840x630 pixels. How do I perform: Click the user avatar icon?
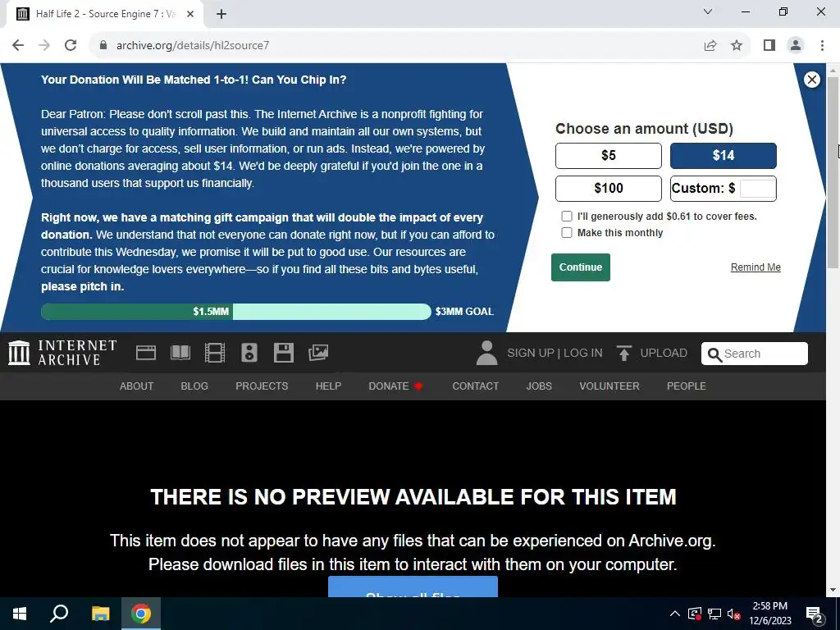tap(486, 353)
